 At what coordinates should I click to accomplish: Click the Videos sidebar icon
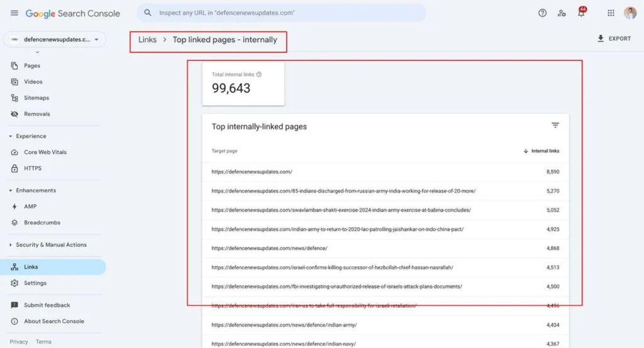pyautogui.click(x=14, y=82)
